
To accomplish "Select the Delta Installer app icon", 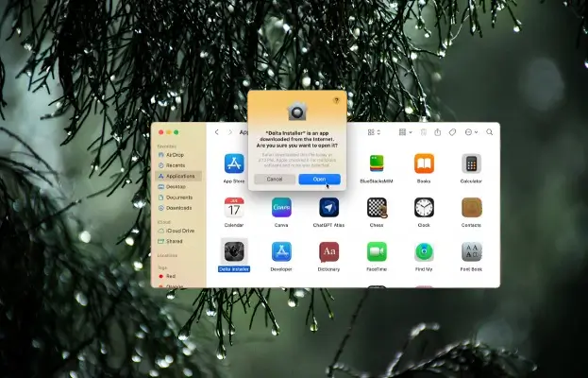I will point(234,251).
